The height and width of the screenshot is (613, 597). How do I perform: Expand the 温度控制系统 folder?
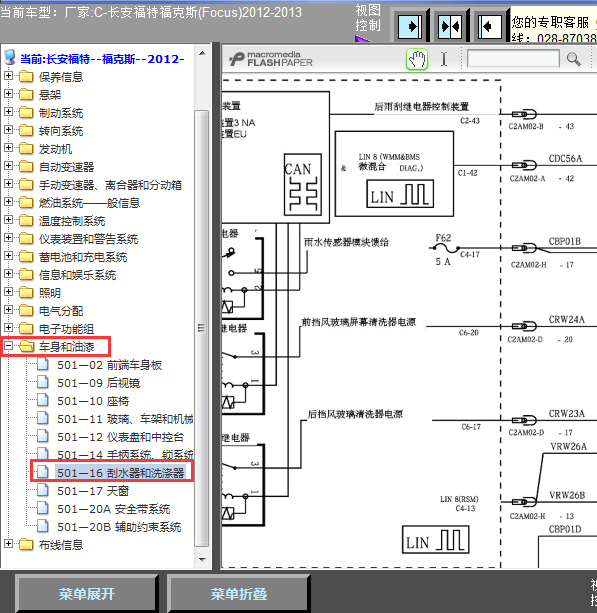(8, 219)
